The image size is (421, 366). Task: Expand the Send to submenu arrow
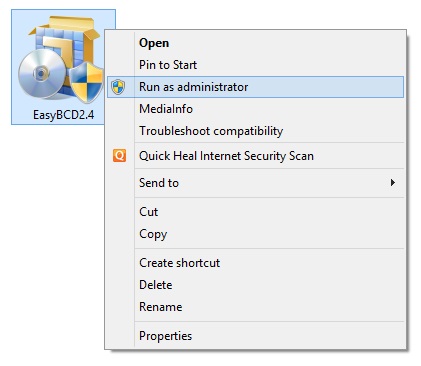pyautogui.click(x=393, y=183)
